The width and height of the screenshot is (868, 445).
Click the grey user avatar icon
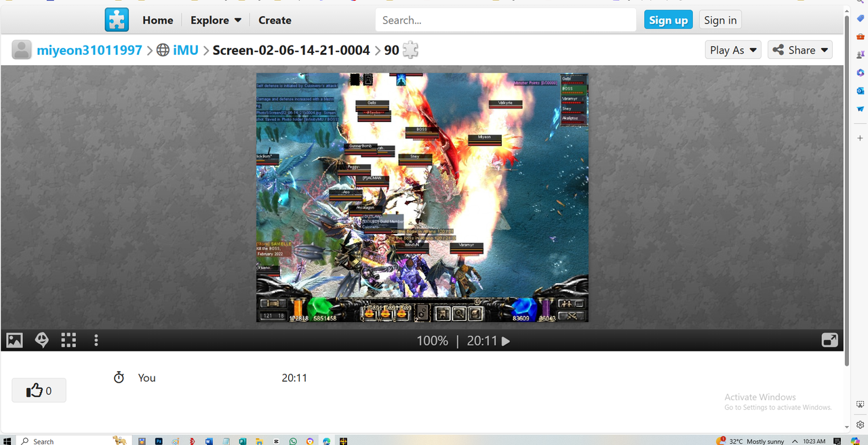[22, 50]
